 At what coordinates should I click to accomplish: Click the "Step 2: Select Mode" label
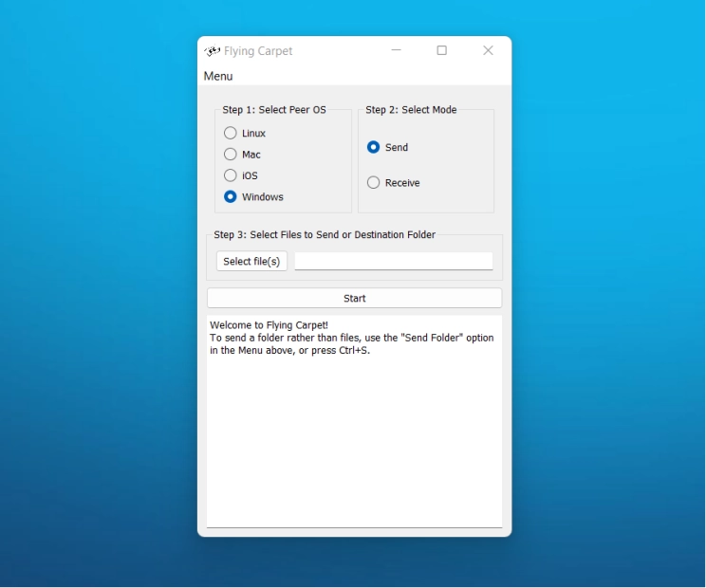tap(411, 110)
